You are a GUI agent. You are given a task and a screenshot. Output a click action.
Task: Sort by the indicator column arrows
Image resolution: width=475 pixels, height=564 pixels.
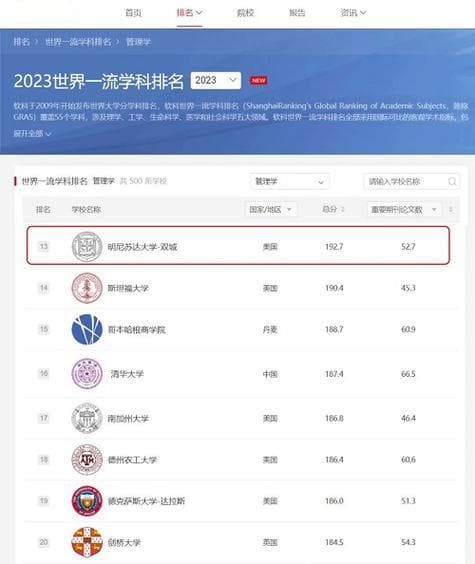(451, 209)
